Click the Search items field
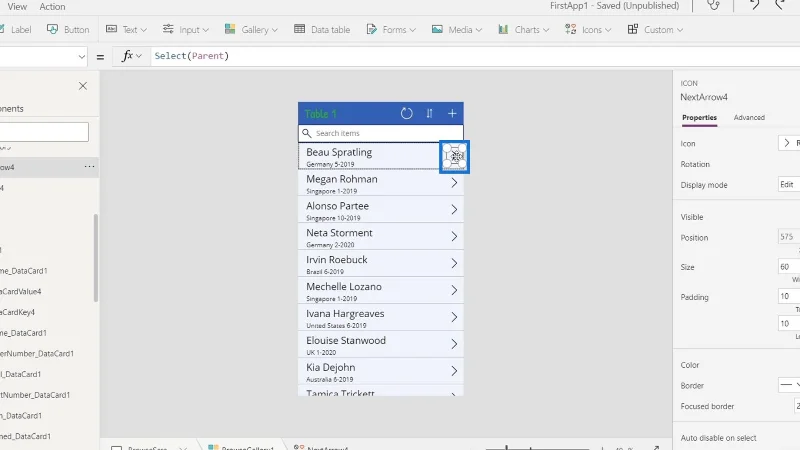The height and width of the screenshot is (450, 800). pyautogui.click(x=381, y=133)
